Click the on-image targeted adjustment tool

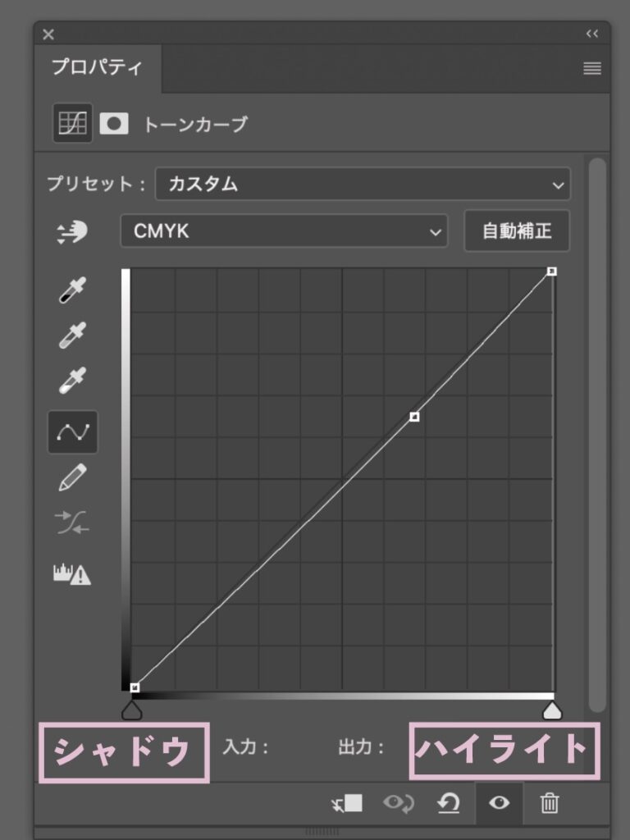[72, 232]
